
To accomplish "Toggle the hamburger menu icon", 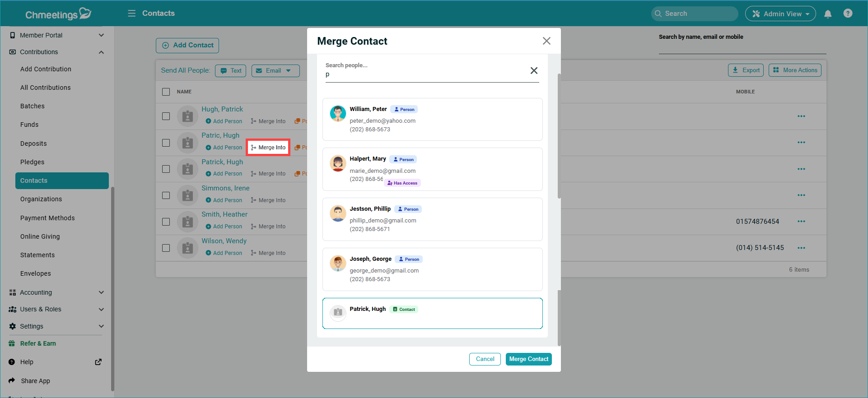I will [131, 14].
